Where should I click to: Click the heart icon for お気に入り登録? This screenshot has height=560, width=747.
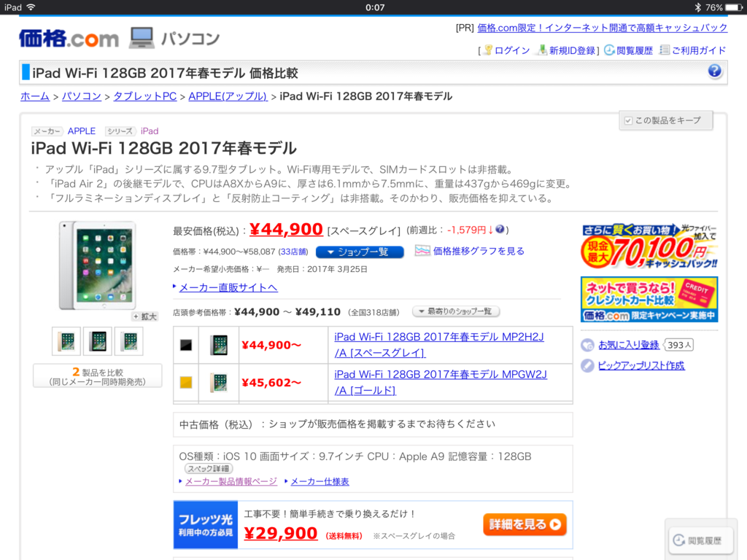click(x=587, y=345)
